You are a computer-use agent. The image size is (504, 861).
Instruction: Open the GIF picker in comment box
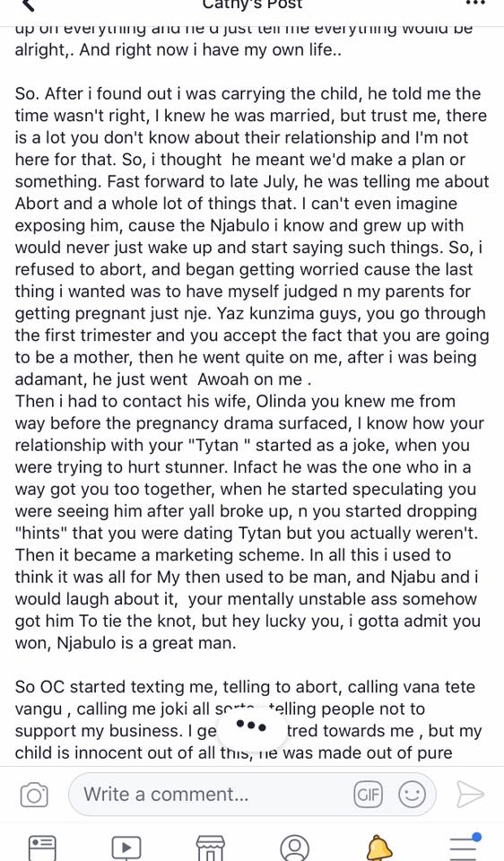point(369,795)
